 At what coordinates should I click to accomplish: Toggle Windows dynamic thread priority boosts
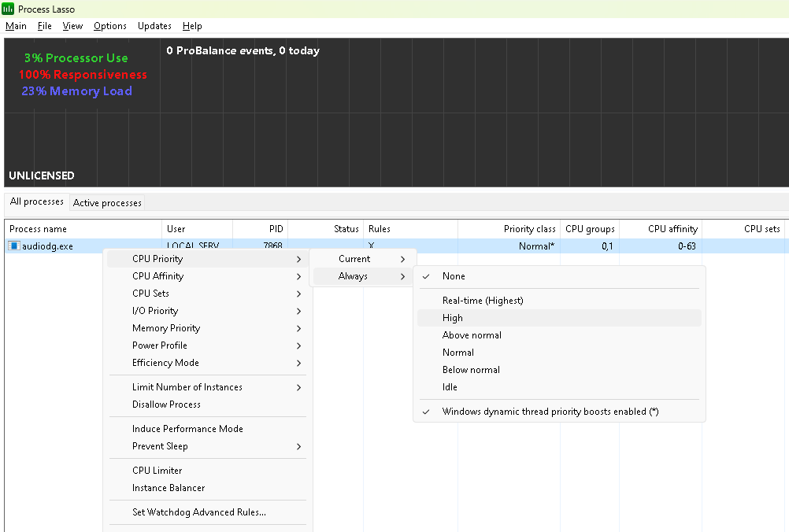[x=559, y=412]
